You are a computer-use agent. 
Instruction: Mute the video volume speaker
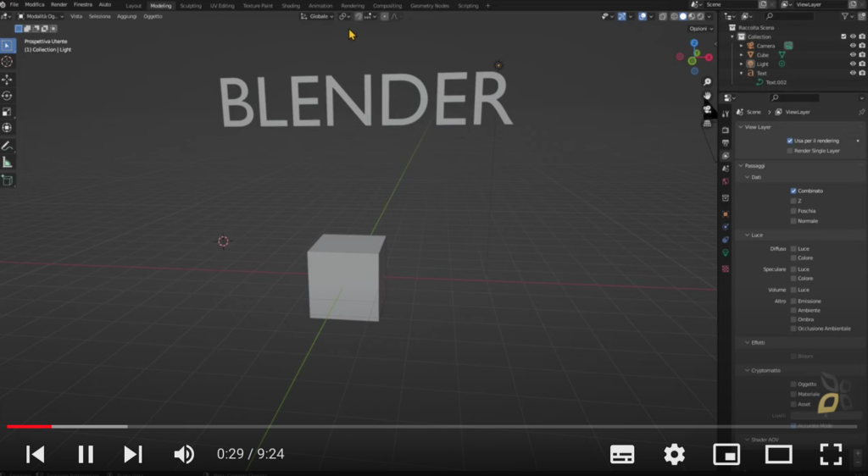click(x=184, y=455)
